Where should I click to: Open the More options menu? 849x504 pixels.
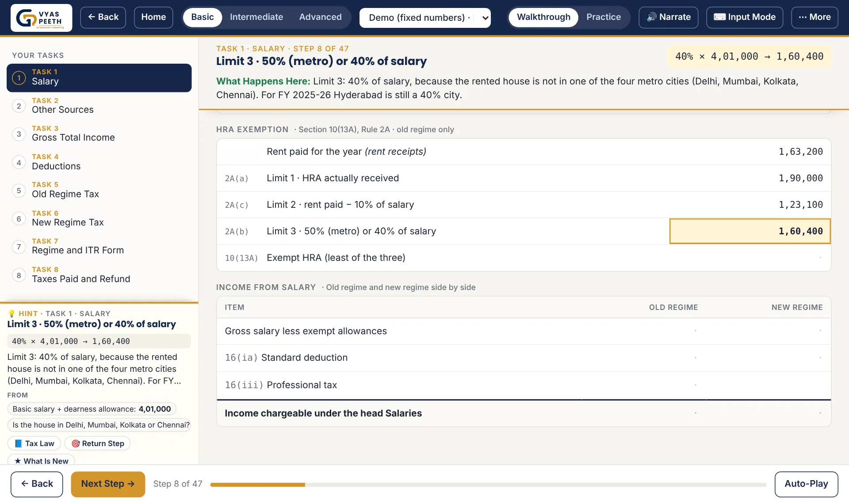tap(815, 17)
